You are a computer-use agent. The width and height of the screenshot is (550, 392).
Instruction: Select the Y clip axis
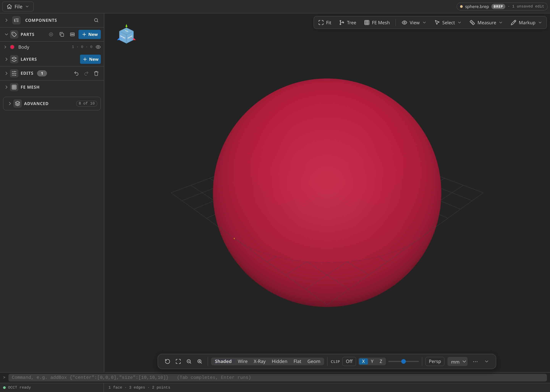pos(372,361)
